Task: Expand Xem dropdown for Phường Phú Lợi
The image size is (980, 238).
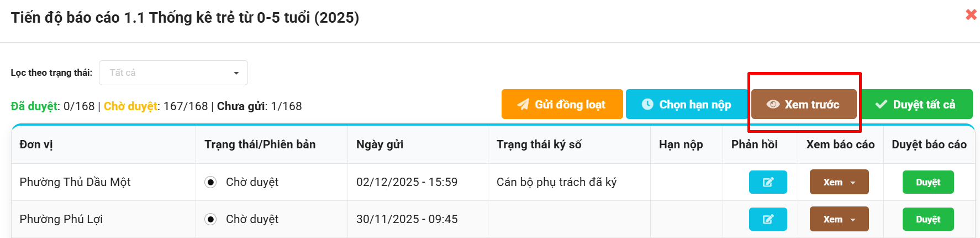Action: pyautogui.click(x=852, y=220)
